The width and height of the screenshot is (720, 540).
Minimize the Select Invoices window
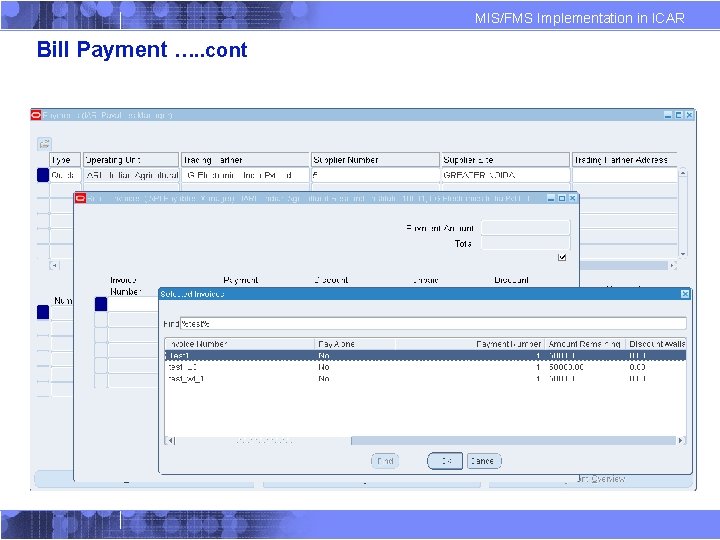tap(551, 198)
